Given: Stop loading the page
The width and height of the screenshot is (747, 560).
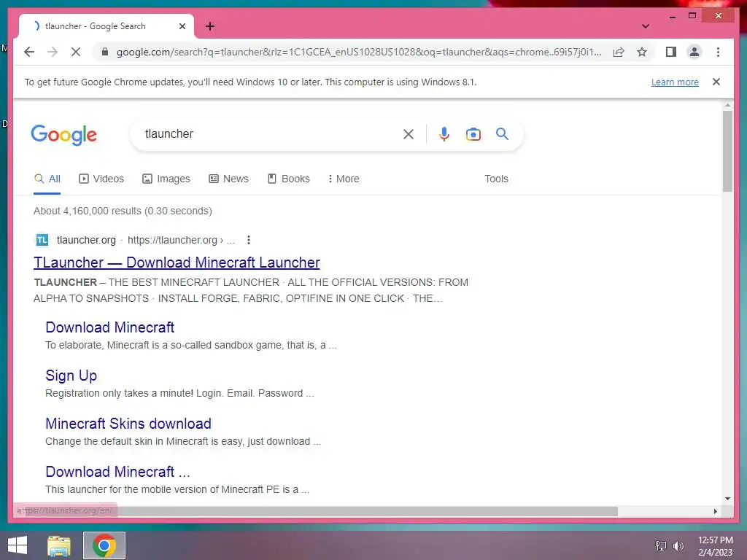Looking at the screenshot, I should 76,52.
